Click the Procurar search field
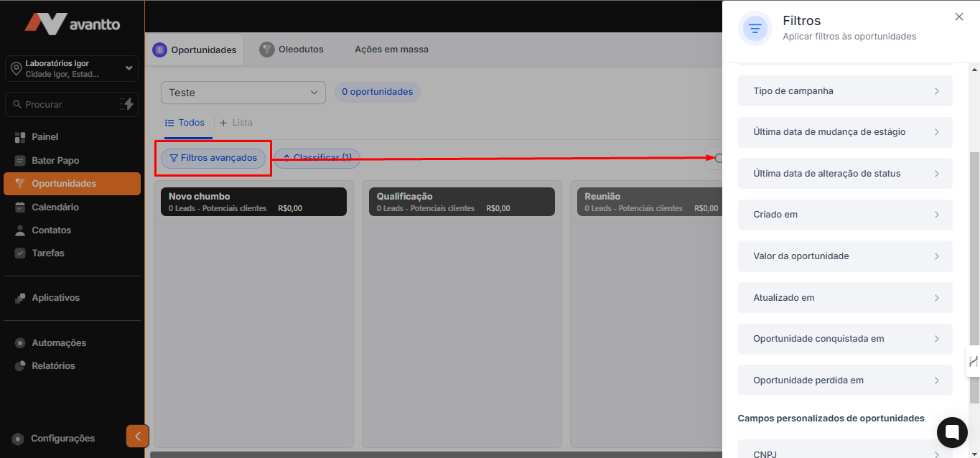 [61, 105]
